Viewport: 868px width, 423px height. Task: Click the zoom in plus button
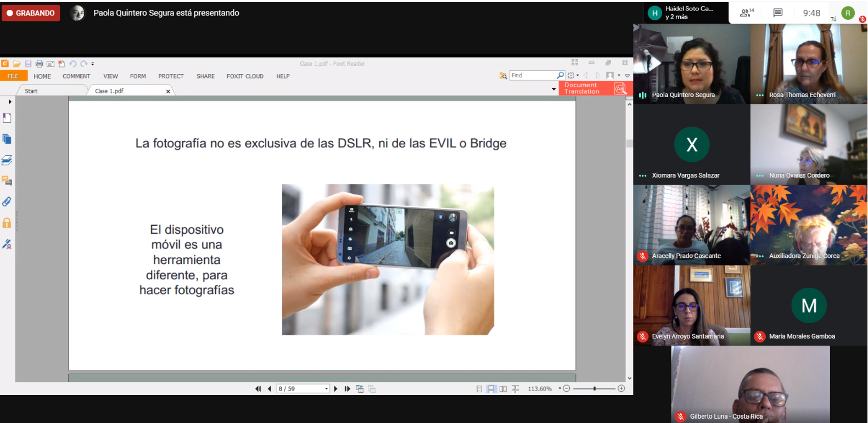point(621,388)
